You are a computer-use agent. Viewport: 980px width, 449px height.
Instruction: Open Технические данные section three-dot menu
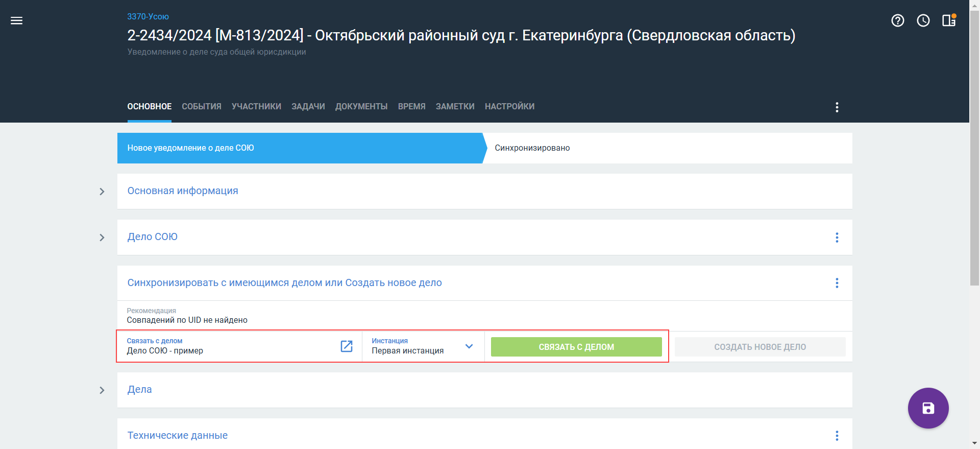(837, 436)
